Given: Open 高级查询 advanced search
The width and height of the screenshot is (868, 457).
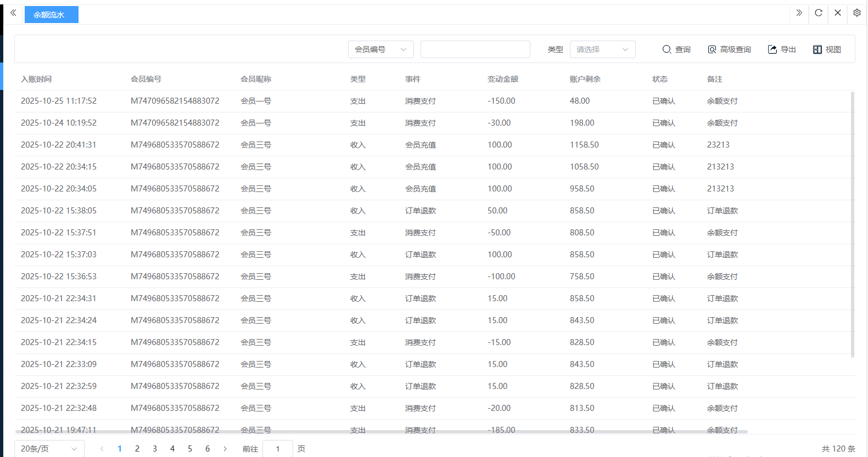Looking at the screenshot, I should tap(729, 49).
